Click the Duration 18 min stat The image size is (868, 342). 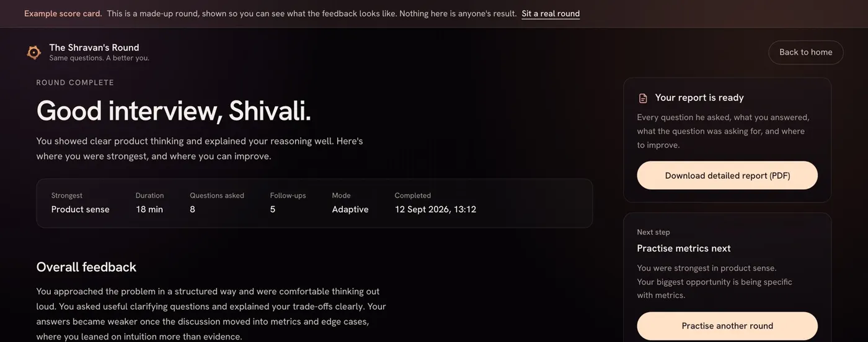click(149, 203)
